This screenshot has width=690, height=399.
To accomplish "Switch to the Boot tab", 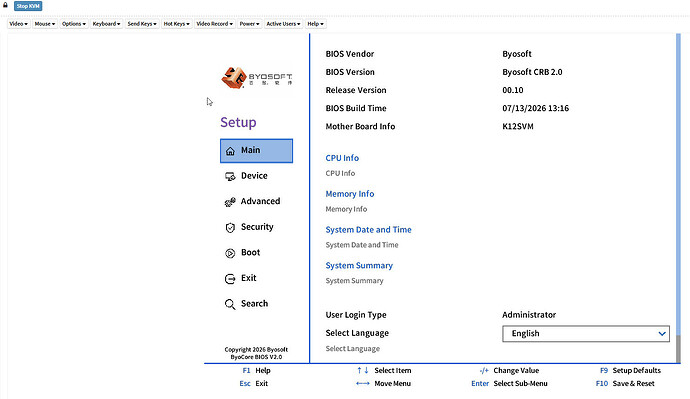I will [257, 253].
